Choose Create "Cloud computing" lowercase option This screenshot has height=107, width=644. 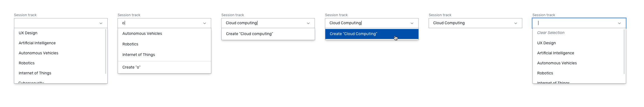click(x=268, y=34)
